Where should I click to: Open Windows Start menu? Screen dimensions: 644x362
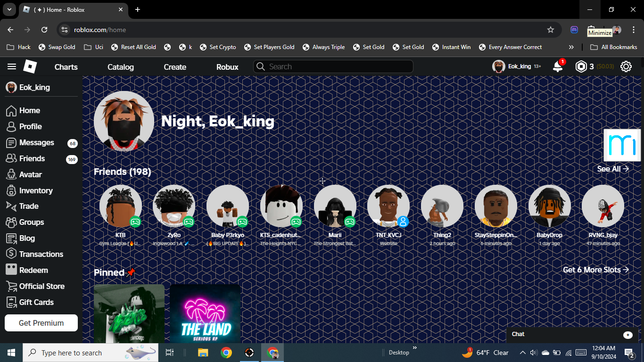(x=11, y=353)
